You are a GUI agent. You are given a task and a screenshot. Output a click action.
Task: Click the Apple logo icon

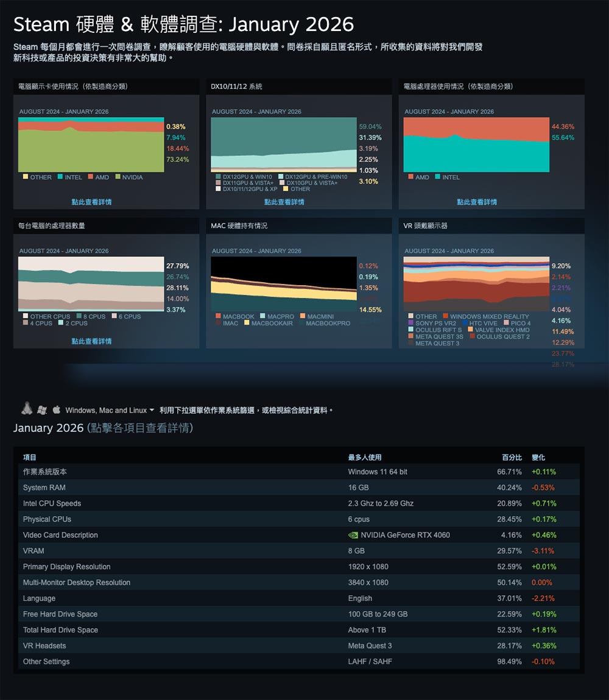[57, 410]
